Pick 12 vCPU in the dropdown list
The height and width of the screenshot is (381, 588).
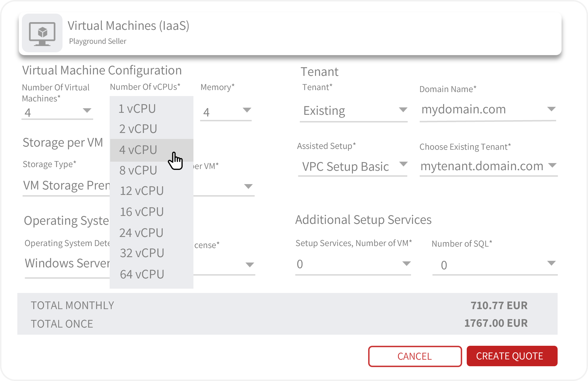pos(151,191)
